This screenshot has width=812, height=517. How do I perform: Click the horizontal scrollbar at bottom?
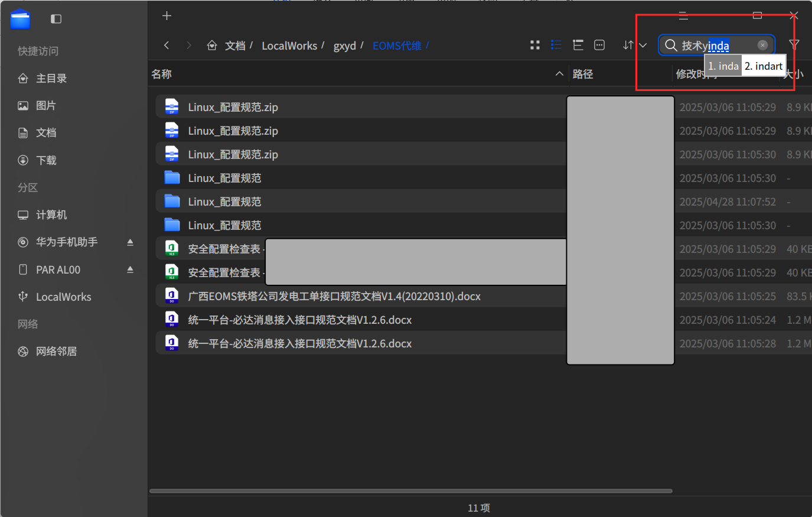tap(411, 490)
